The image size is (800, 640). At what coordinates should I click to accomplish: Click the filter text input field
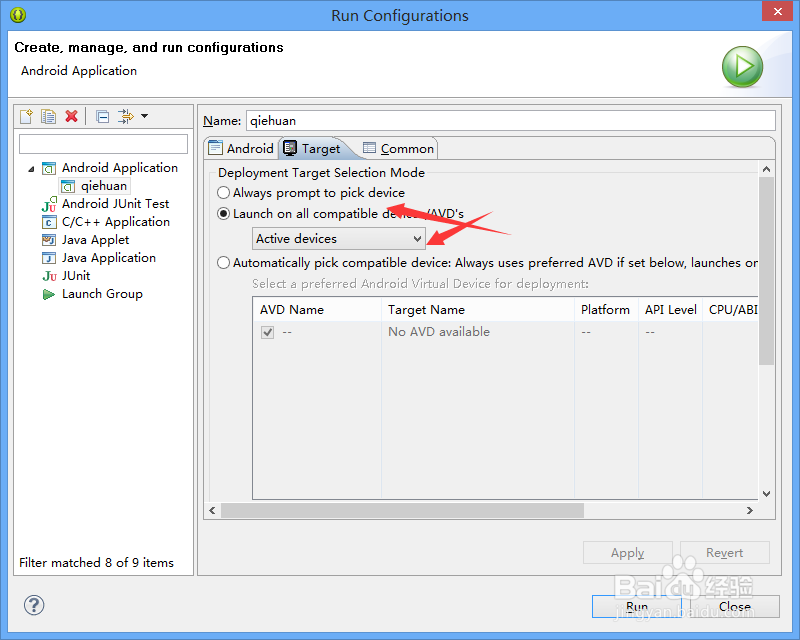coord(104,144)
